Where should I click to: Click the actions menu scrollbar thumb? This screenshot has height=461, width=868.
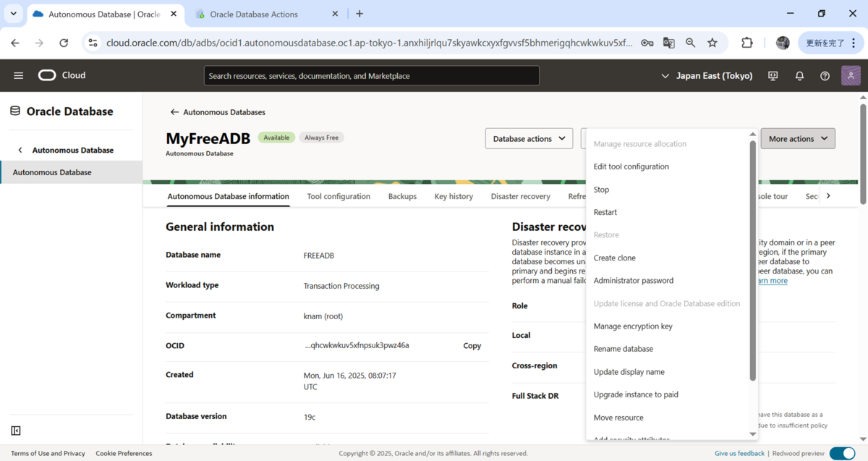pos(753,261)
